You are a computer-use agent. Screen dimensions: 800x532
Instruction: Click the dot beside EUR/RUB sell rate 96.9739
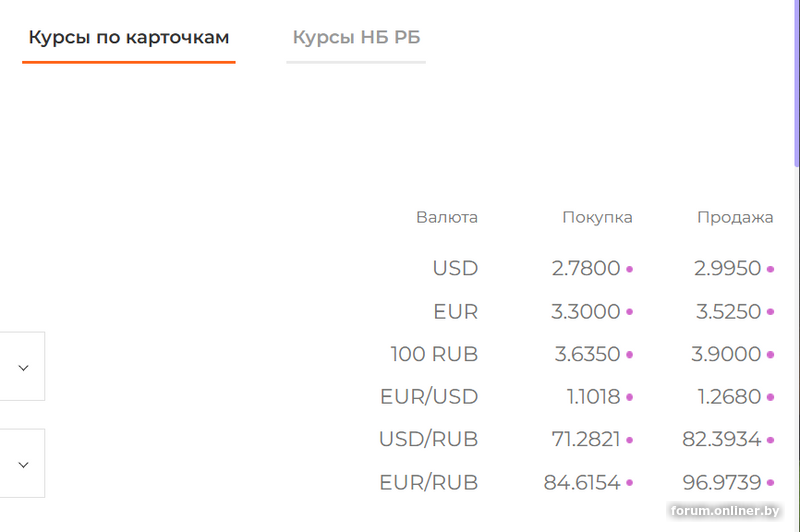pos(771,484)
